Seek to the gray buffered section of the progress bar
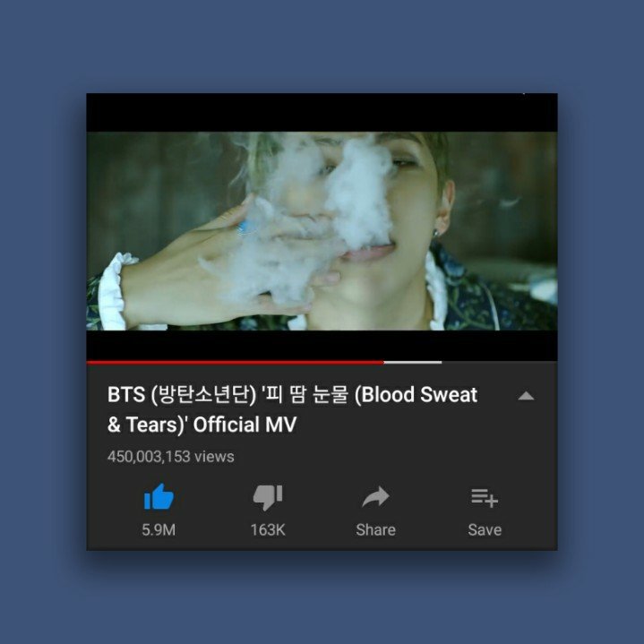The image size is (644, 644). pos(413,362)
